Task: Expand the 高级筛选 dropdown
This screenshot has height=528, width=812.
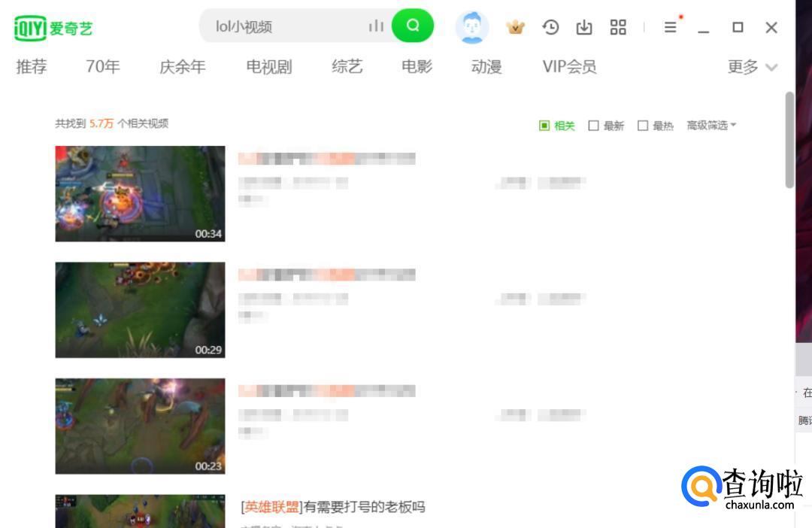Action: point(711,126)
